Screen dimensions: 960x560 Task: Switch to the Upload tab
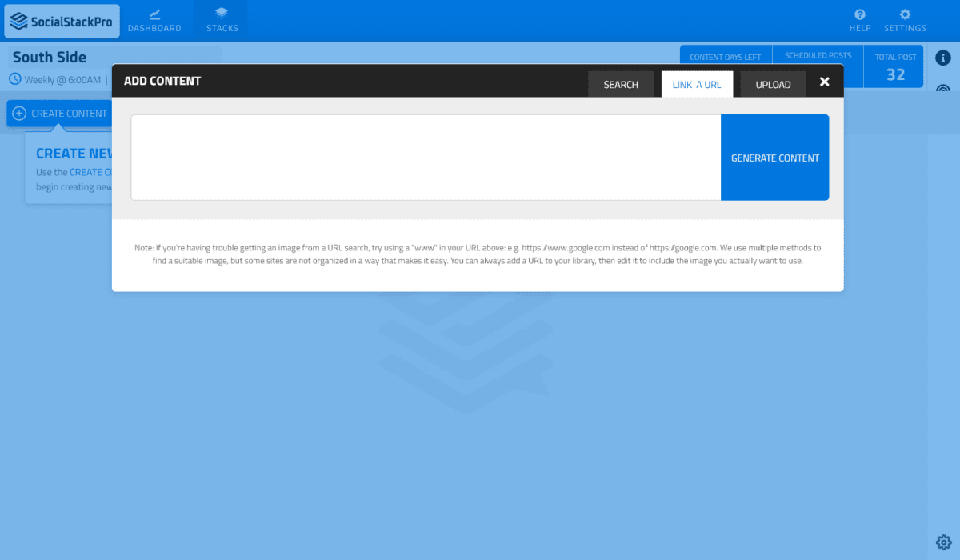pyautogui.click(x=773, y=84)
